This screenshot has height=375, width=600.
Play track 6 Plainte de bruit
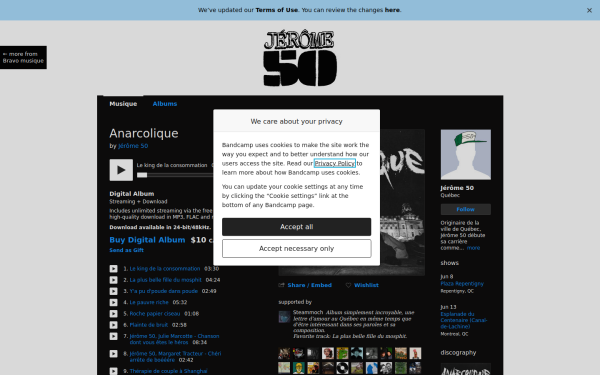(x=114, y=325)
